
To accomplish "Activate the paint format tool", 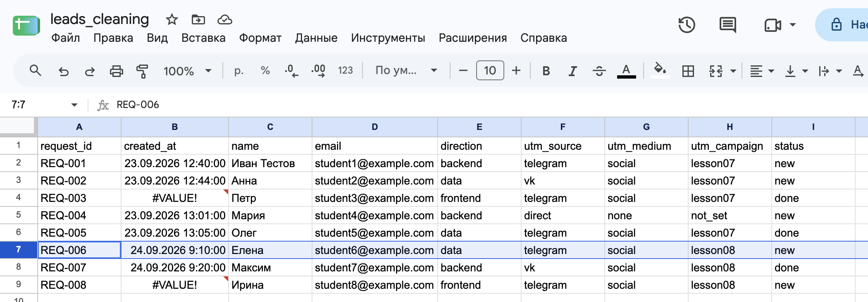I will coord(142,71).
